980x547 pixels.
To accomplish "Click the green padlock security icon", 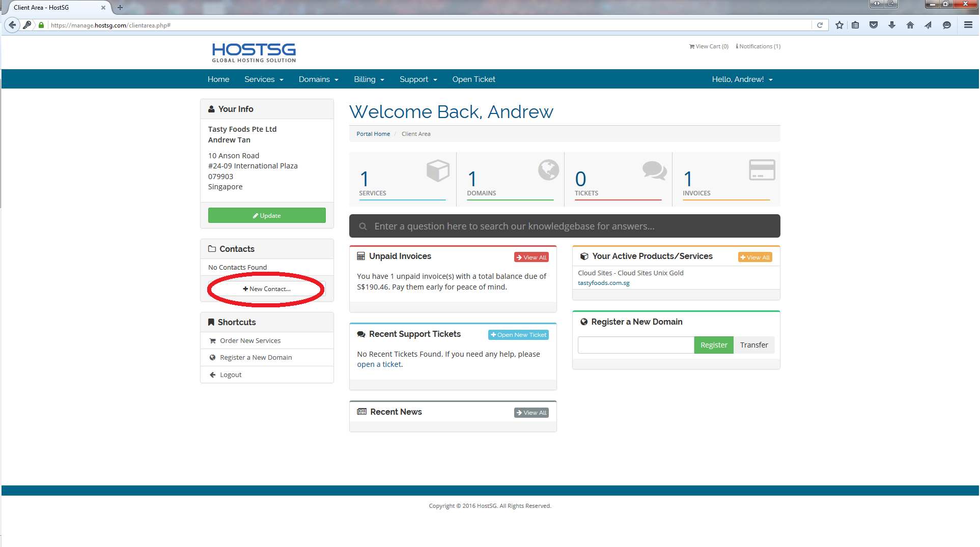I will [x=41, y=25].
